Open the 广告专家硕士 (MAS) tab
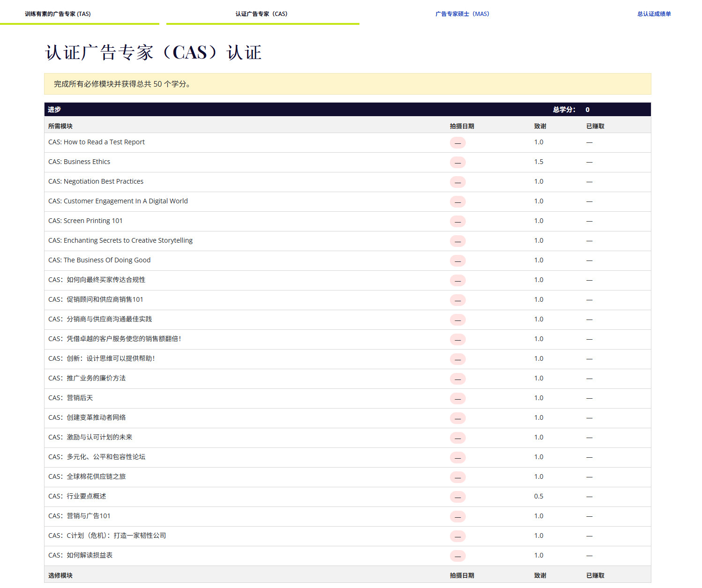702x588 pixels. [x=462, y=14]
